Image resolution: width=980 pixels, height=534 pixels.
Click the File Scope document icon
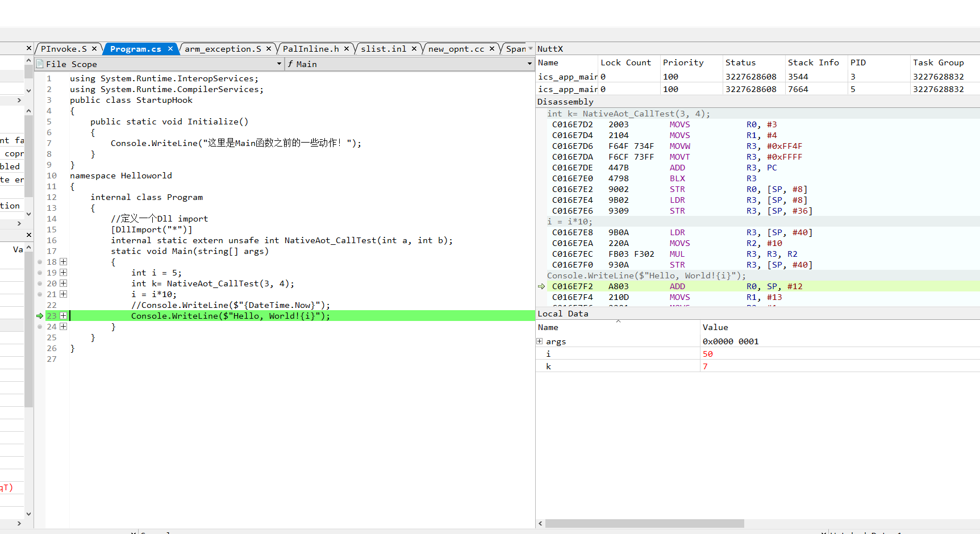pyautogui.click(x=40, y=64)
